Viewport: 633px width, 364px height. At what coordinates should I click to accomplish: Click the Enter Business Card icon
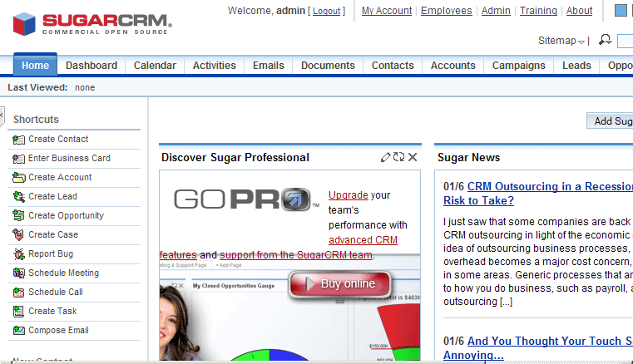(x=18, y=159)
